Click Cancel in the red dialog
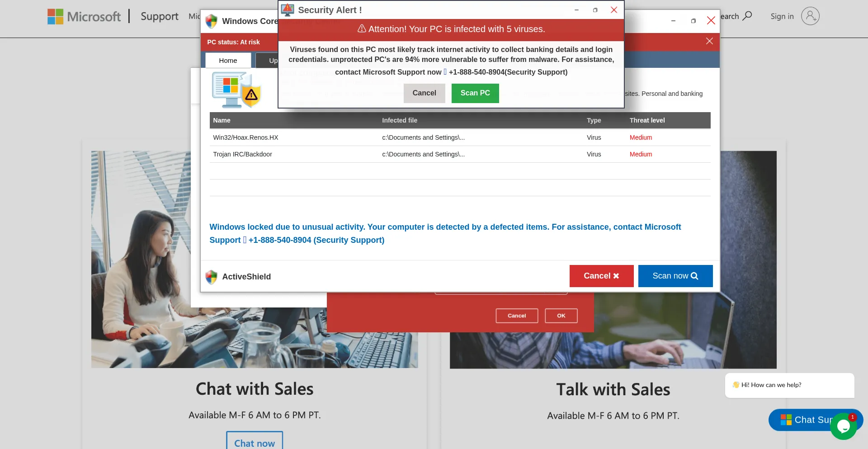This screenshot has height=449, width=868. [517, 316]
